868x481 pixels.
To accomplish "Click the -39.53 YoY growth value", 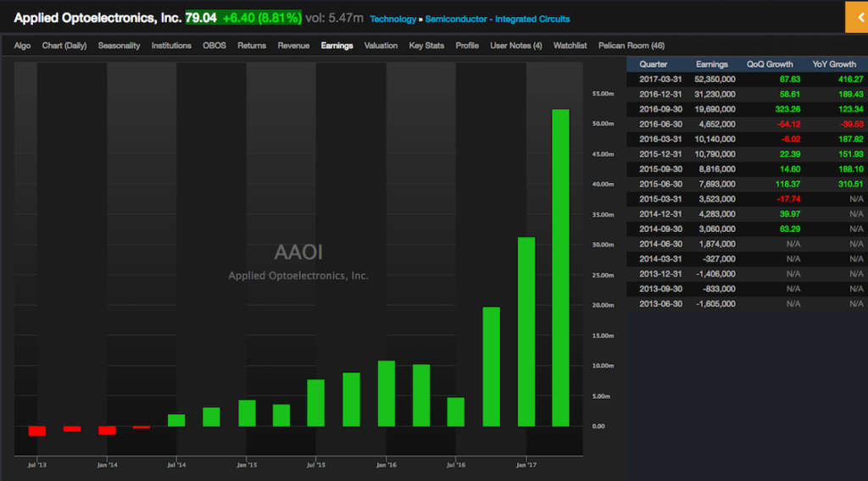I will click(x=851, y=124).
